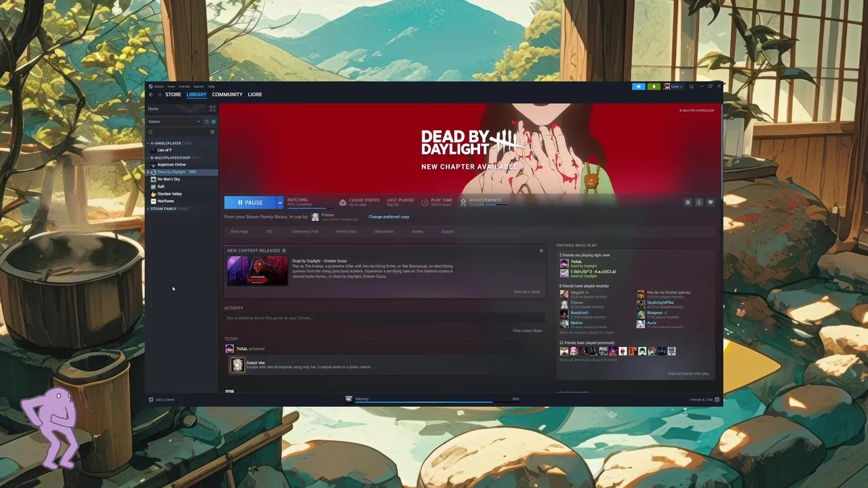
Task: Click the library search magnifier
Action: (x=151, y=132)
